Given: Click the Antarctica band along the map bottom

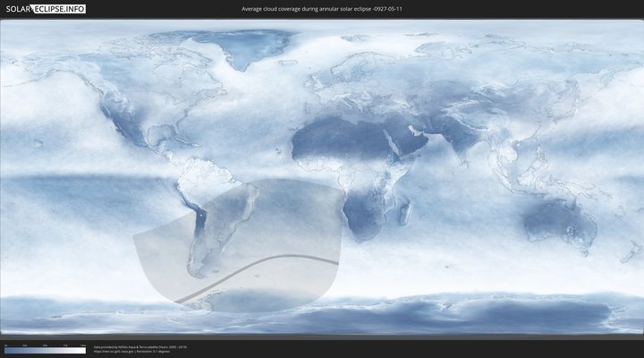Looking at the screenshot, I should coord(358,318).
